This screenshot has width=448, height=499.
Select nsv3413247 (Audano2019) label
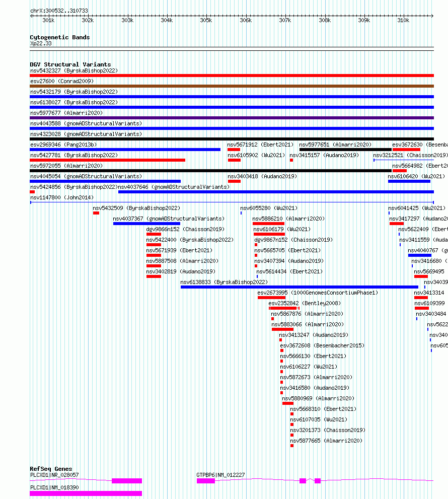pyautogui.click(x=314, y=335)
